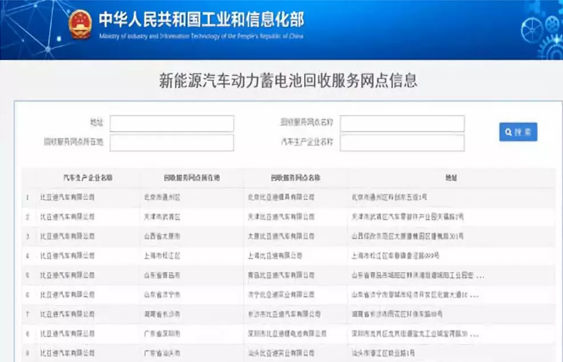This screenshot has height=362, width=563.
Task: Select row 7 长沙市比亚迪汽车有限公司
Action: (x=288, y=314)
